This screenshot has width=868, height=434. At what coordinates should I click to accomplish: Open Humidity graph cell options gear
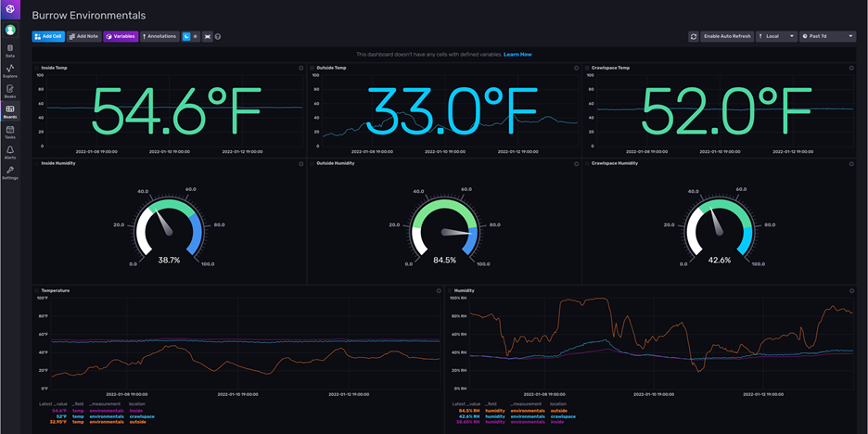pyautogui.click(x=851, y=290)
